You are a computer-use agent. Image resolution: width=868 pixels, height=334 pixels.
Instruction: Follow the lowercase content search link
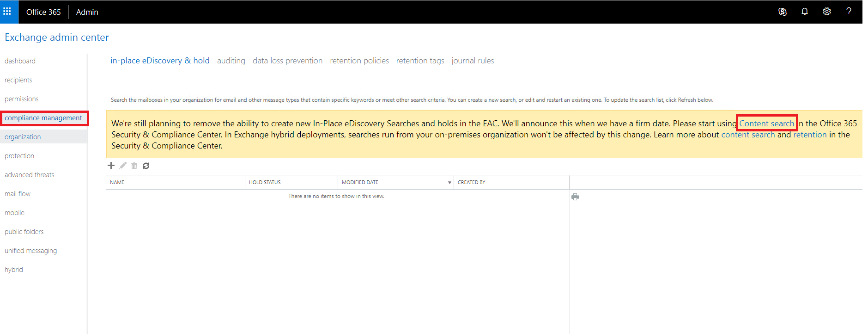tap(748, 135)
